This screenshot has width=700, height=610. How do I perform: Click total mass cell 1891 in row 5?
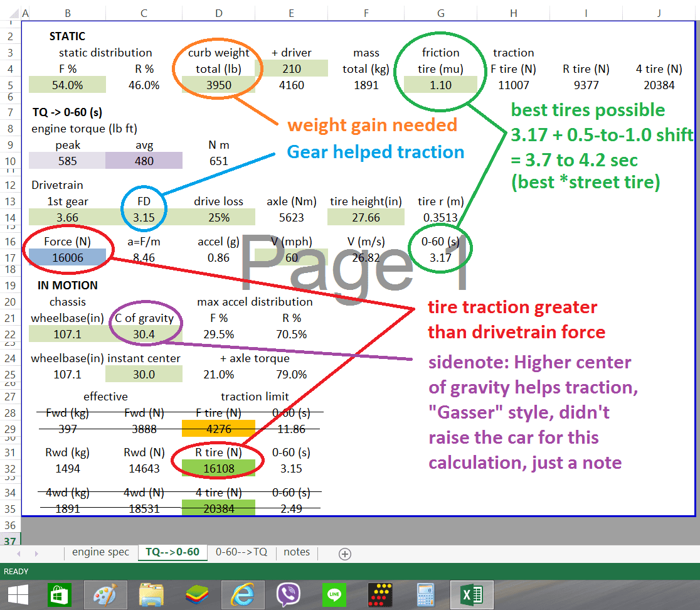click(x=366, y=85)
